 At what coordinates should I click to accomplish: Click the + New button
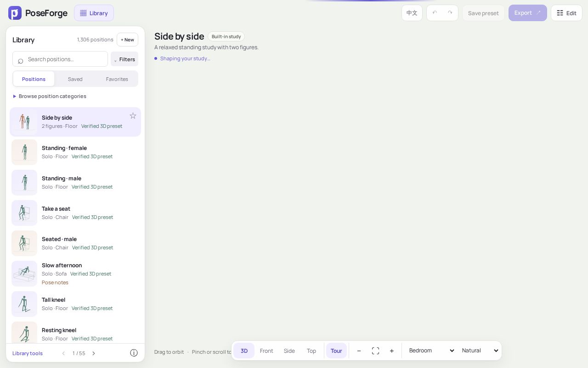pos(127,40)
